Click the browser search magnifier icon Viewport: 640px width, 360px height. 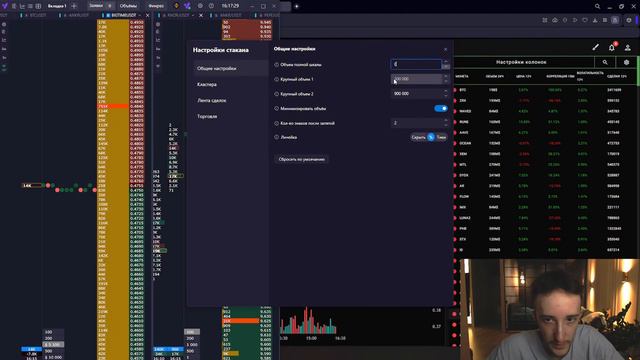(597, 7)
